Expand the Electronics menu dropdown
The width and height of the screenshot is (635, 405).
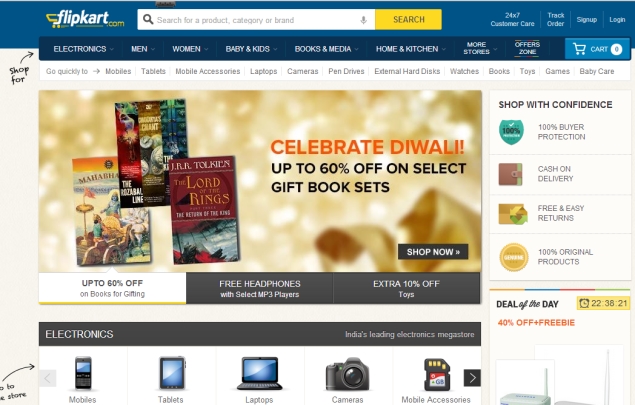[x=83, y=49]
